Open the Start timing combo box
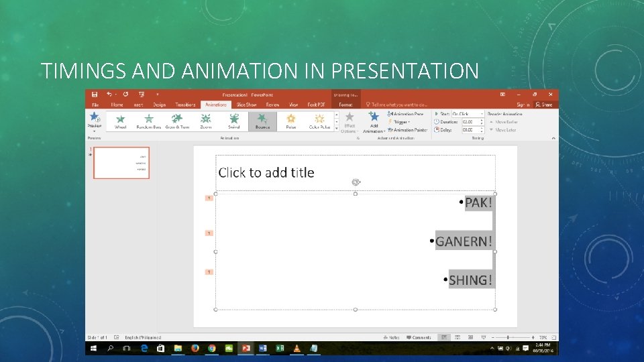Image resolution: width=644 pixels, height=362 pixels. 468,114
